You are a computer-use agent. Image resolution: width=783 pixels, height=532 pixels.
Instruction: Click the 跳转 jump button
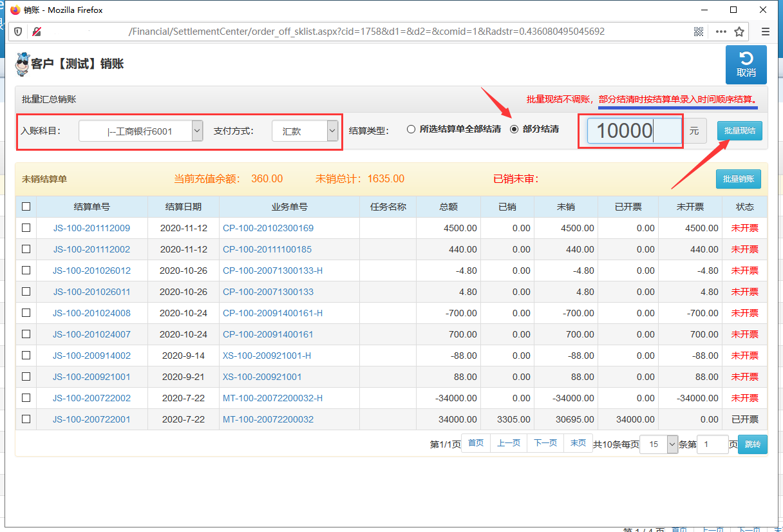click(x=753, y=444)
